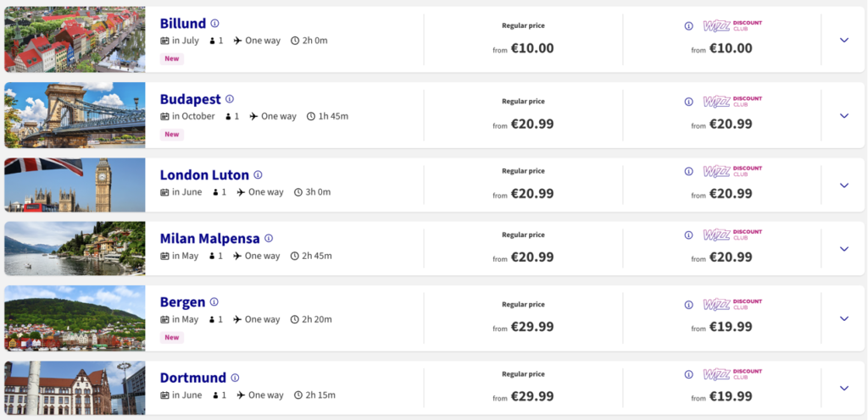The width and height of the screenshot is (868, 420).
Task: Select Budapest regular price €20.99
Action: point(531,124)
